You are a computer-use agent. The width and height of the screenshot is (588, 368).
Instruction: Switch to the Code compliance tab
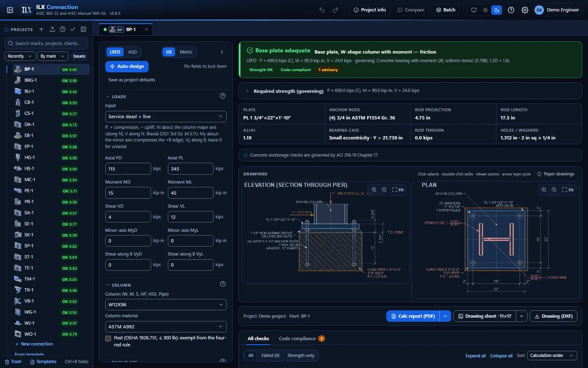(x=301, y=339)
